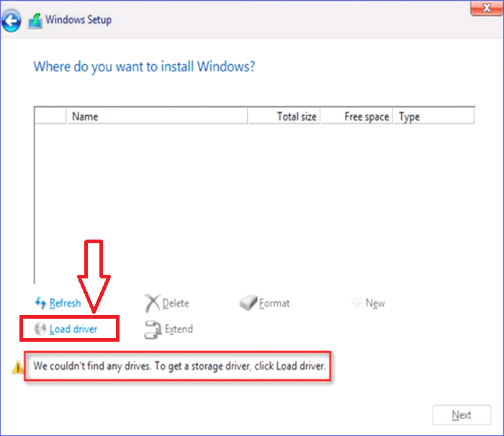Go back using the blue arrow button
The width and height of the screenshot is (504, 436).
[12, 21]
